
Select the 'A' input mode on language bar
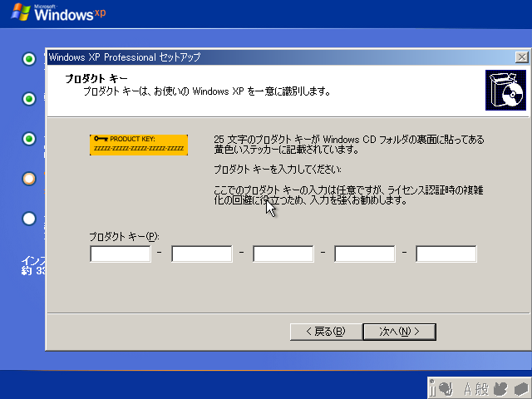pyautogui.click(x=467, y=389)
